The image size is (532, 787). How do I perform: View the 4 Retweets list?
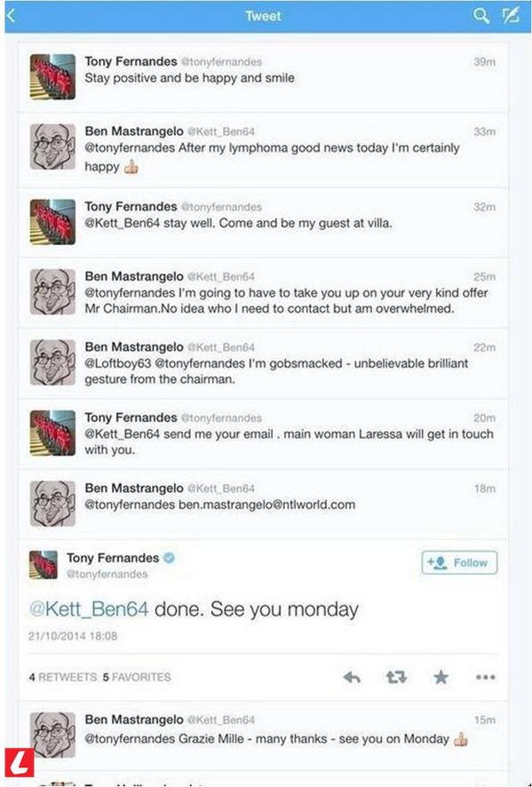(x=63, y=677)
